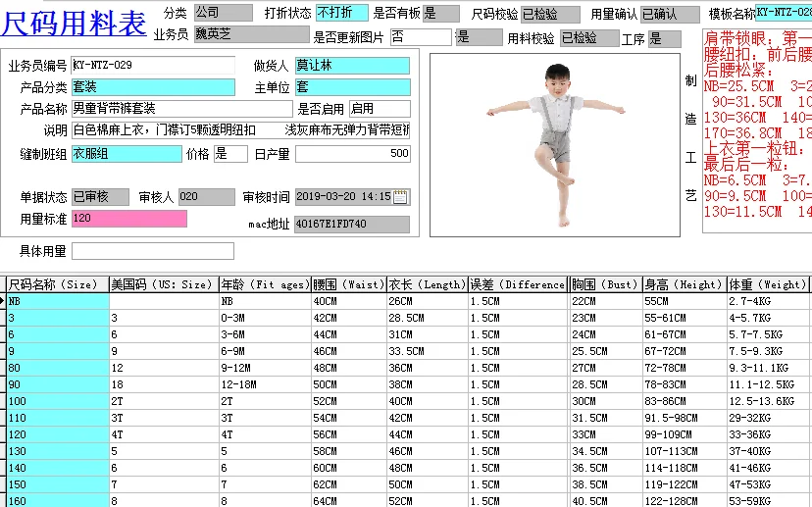Screen dimensions: 812x507
Task: Select the 40.5CM bust cell
Action: [x=606, y=501]
